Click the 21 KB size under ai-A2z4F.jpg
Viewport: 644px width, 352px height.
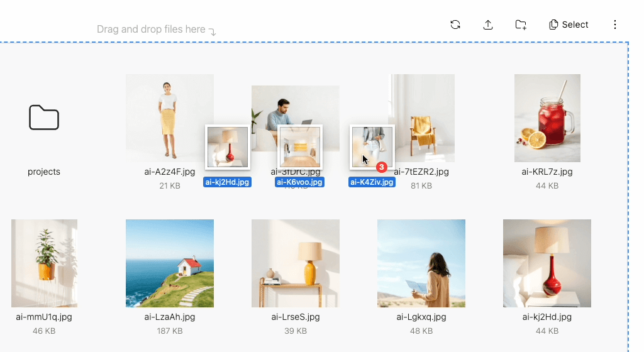coord(170,185)
